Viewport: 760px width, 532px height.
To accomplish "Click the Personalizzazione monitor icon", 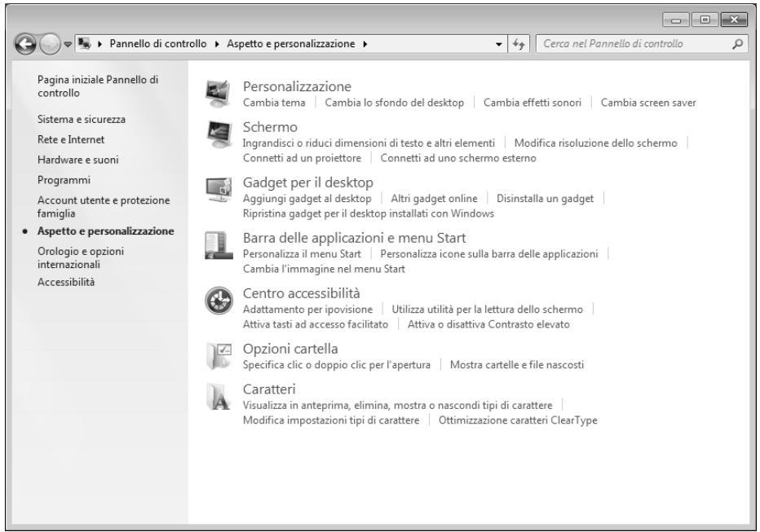I will click(219, 94).
